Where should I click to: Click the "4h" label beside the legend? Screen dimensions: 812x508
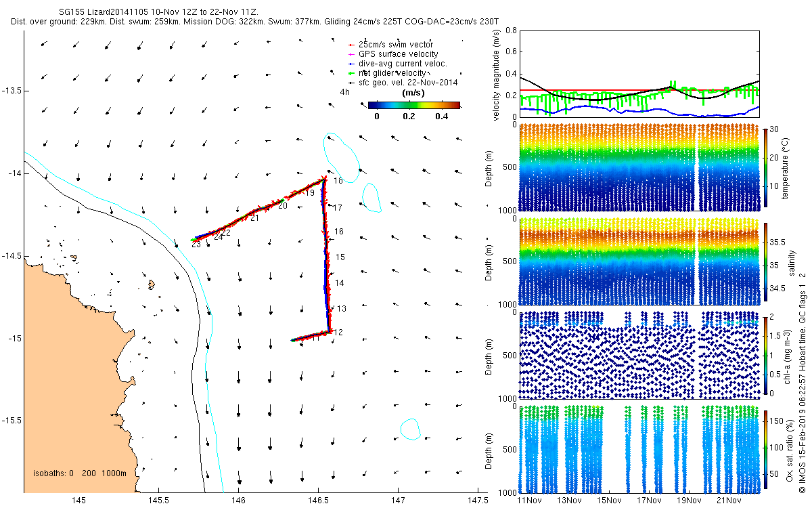(344, 91)
